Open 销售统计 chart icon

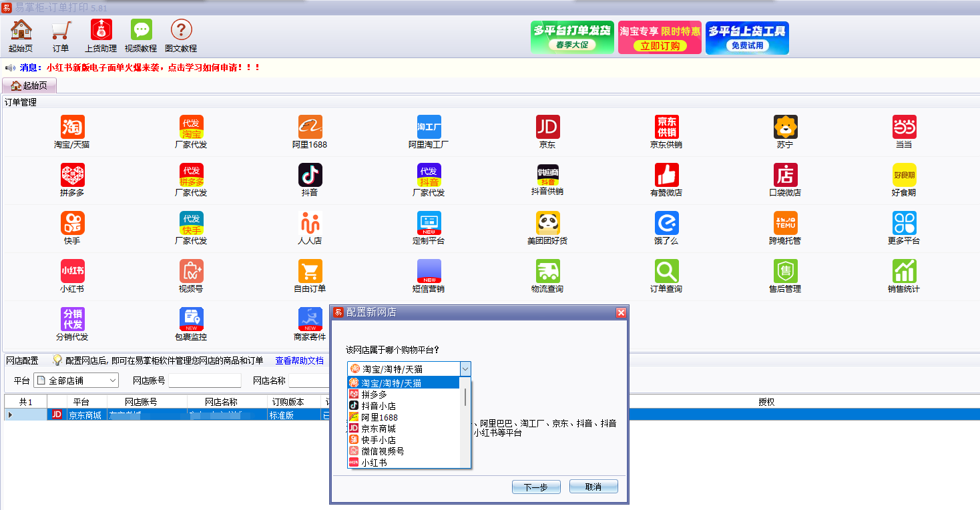pos(904,271)
